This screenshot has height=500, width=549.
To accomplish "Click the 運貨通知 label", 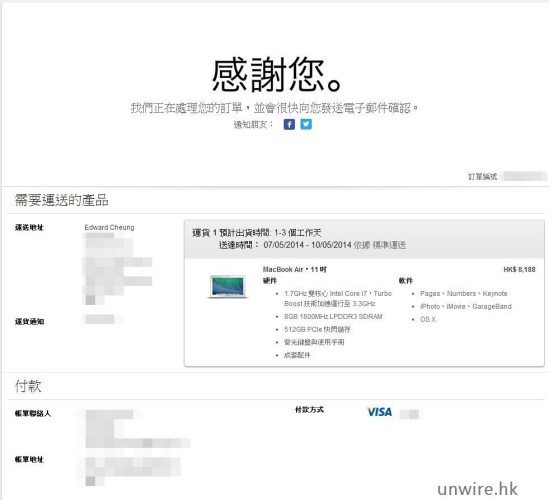I will coord(29,321).
